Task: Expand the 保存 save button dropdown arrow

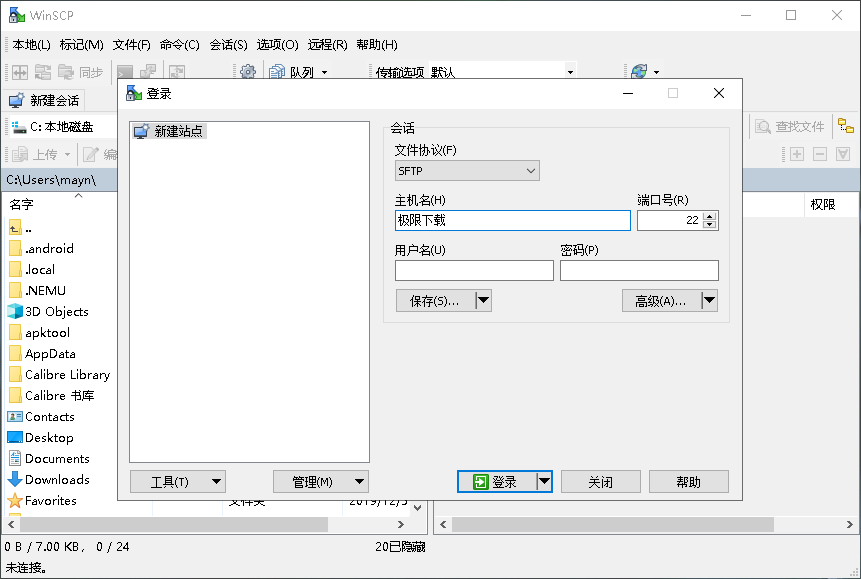Action: pyautogui.click(x=483, y=301)
